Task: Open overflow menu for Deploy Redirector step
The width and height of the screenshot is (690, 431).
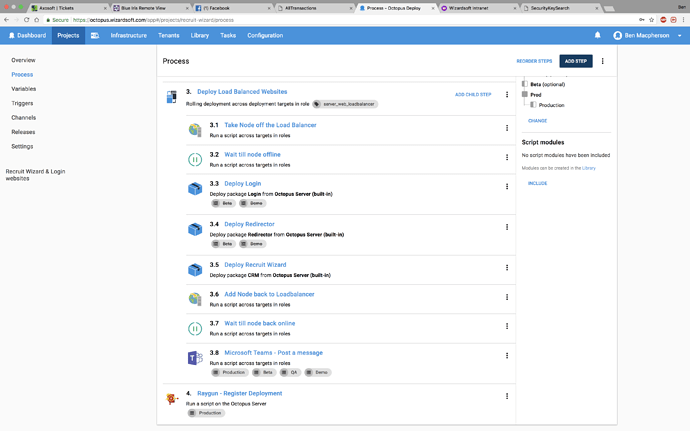Action: point(507,227)
